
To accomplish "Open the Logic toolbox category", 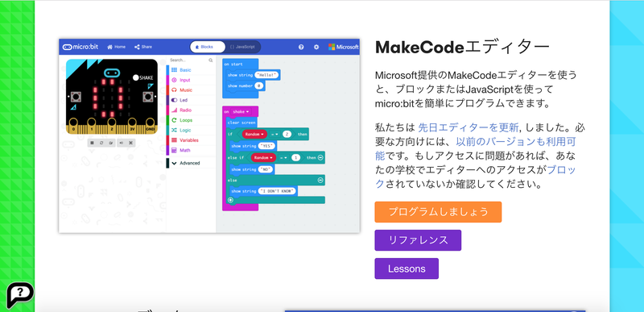I will (191, 131).
